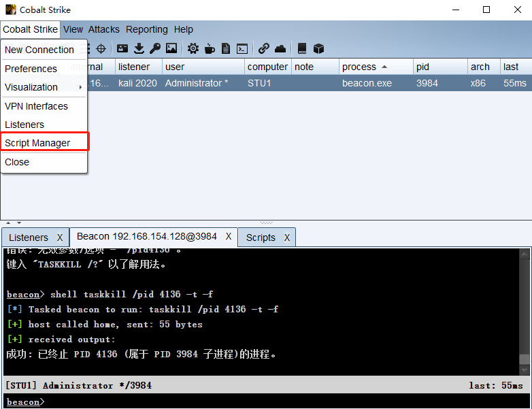The height and width of the screenshot is (409, 532).
Task: Click gear icon to generate Windows executable
Action: tap(193, 48)
